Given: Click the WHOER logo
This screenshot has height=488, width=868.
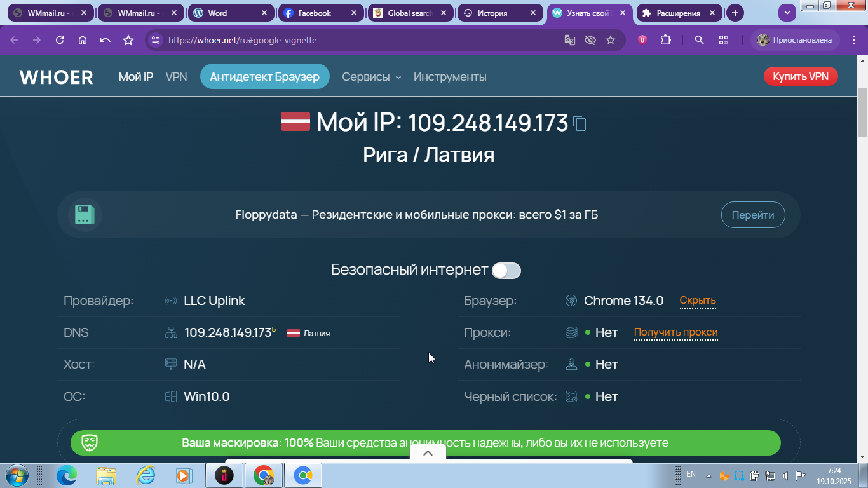Looking at the screenshot, I should 57,78.
